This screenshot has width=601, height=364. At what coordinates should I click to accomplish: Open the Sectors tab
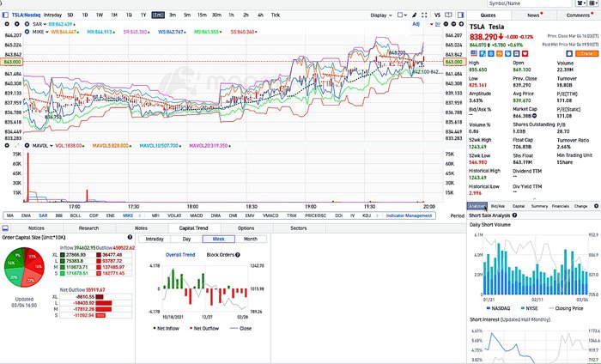[x=299, y=228]
